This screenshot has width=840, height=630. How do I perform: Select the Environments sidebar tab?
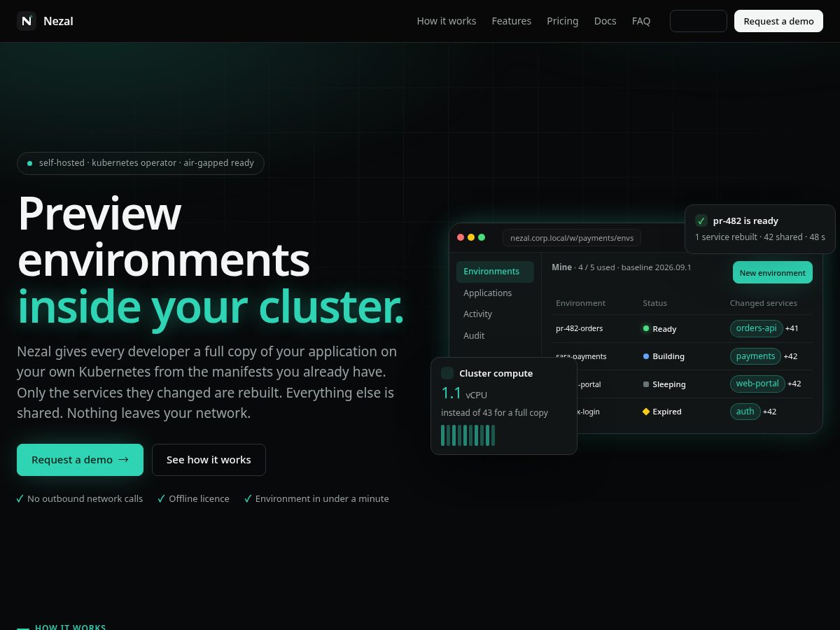pyautogui.click(x=495, y=272)
